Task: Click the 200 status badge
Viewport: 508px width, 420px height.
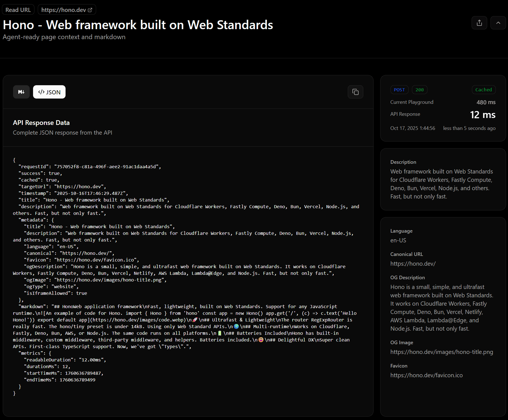Action: pyautogui.click(x=420, y=90)
